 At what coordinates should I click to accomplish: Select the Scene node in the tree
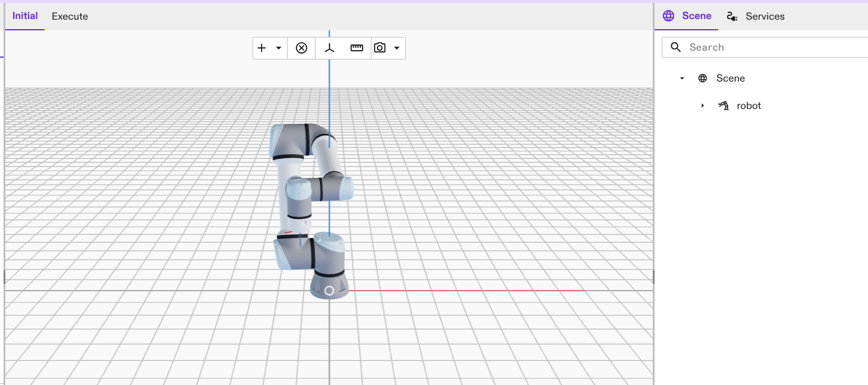(x=731, y=77)
